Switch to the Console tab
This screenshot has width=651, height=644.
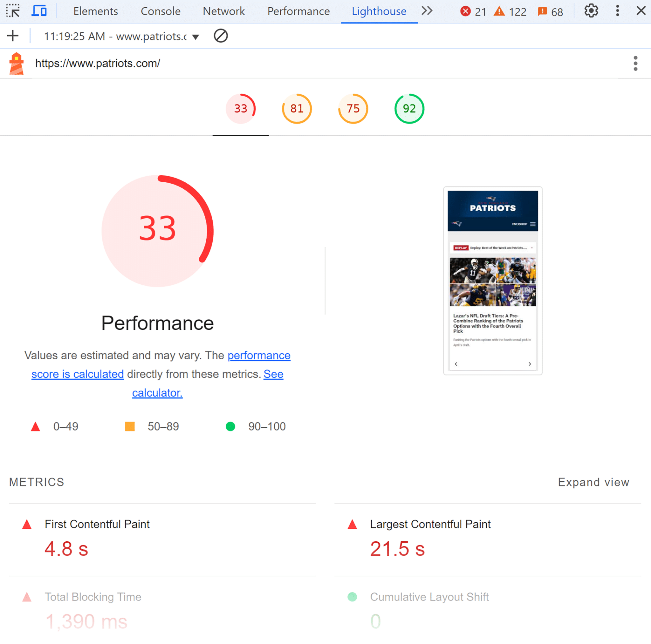coord(161,11)
